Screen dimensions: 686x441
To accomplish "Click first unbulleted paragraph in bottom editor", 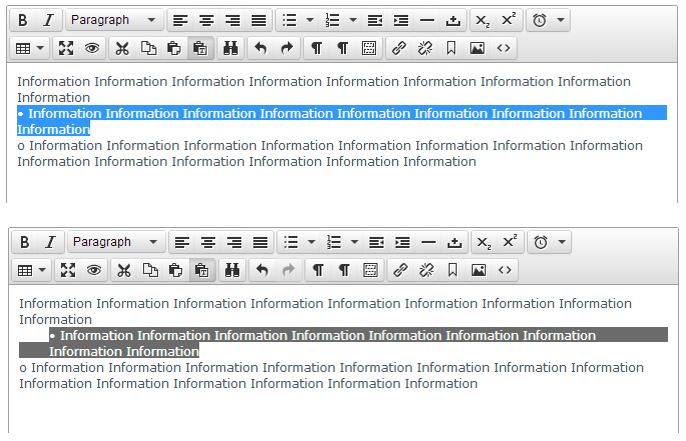I will (x=325, y=311).
